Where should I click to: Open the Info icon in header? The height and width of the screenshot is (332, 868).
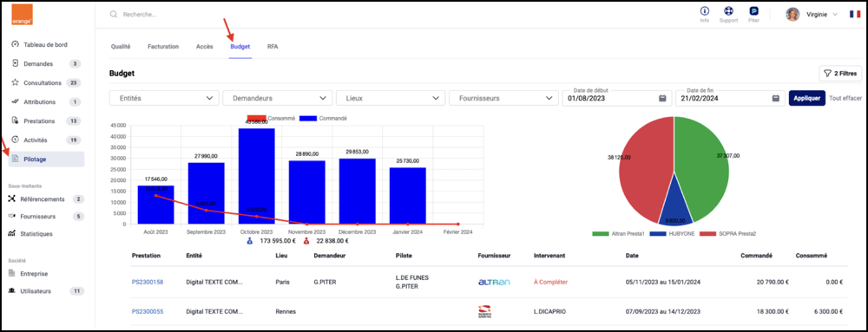pos(705,11)
